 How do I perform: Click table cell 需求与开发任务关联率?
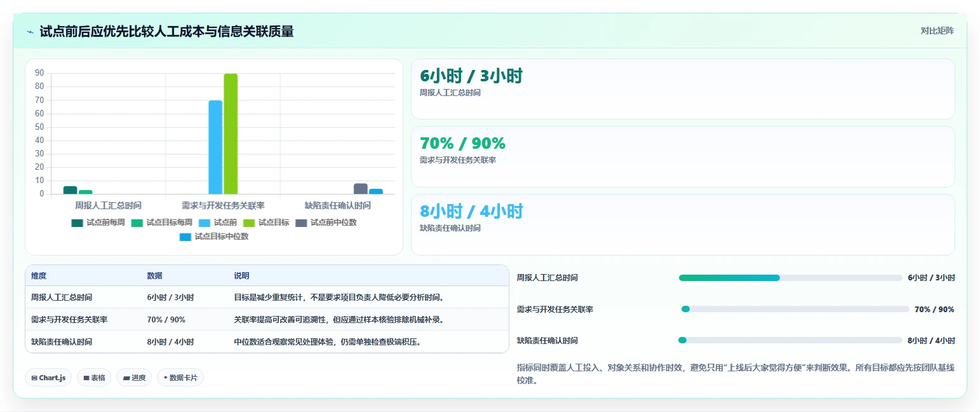pyautogui.click(x=69, y=320)
